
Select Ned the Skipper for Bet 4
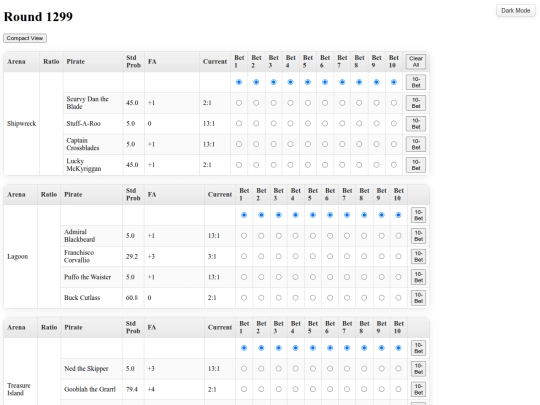click(x=295, y=369)
